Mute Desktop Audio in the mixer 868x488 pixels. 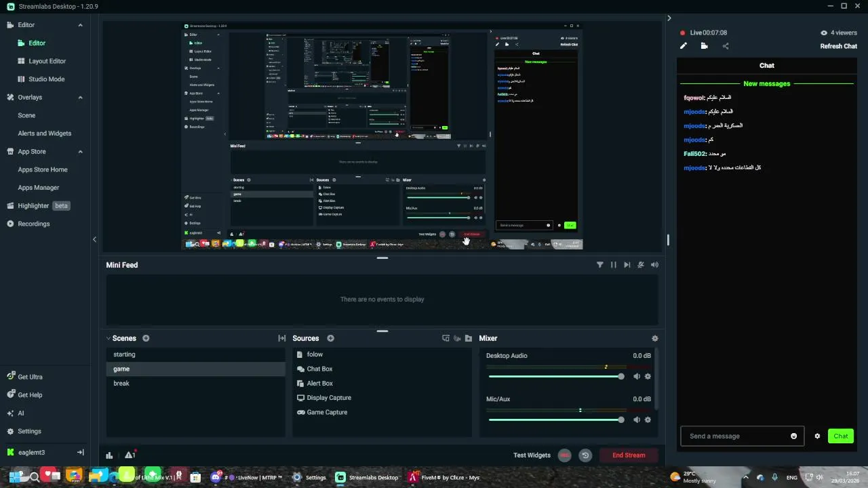click(637, 376)
